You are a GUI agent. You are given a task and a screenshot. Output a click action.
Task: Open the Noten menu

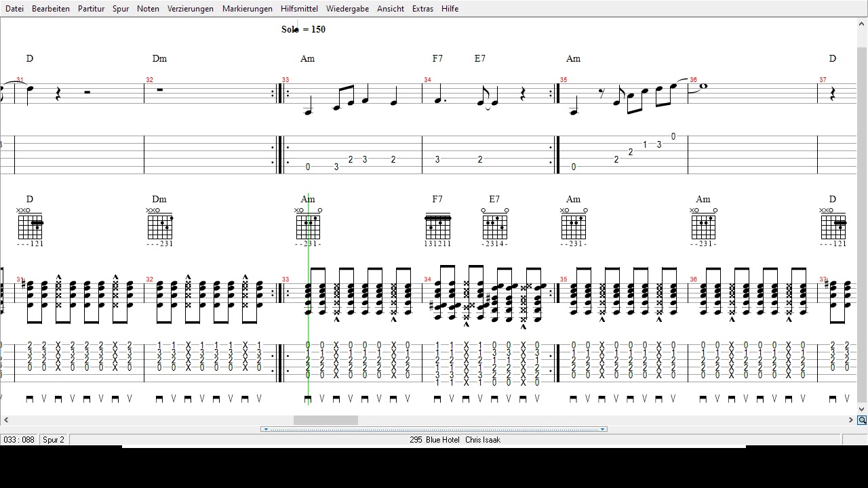pyautogui.click(x=148, y=9)
